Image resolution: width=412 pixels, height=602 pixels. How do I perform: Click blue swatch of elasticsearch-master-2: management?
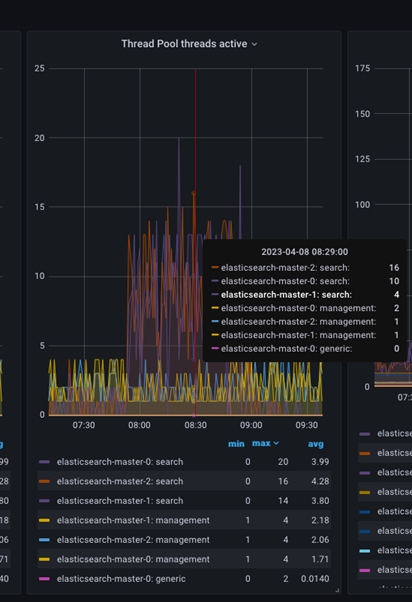click(x=45, y=540)
